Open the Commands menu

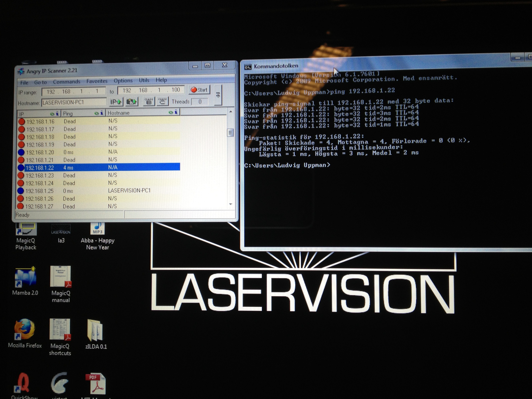67,81
